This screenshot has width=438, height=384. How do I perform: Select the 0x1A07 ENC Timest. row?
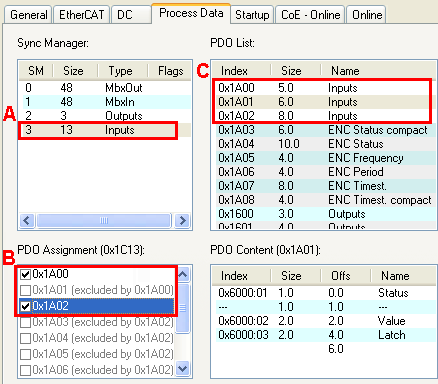pos(326,186)
